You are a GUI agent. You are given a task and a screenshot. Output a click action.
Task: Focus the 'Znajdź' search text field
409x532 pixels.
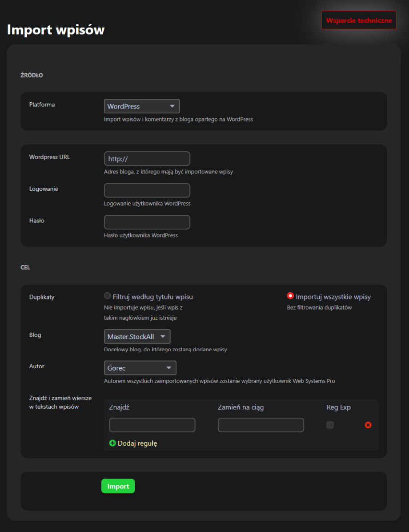pyautogui.click(x=152, y=425)
